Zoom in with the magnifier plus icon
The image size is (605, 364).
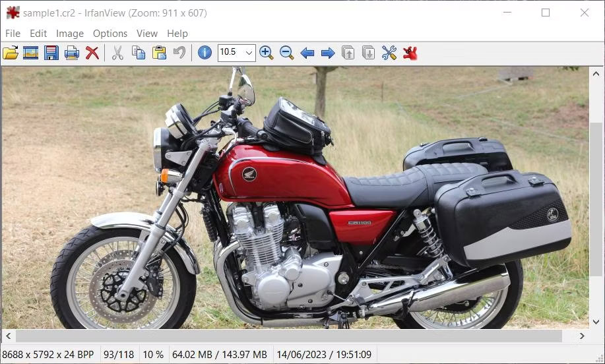coord(267,53)
